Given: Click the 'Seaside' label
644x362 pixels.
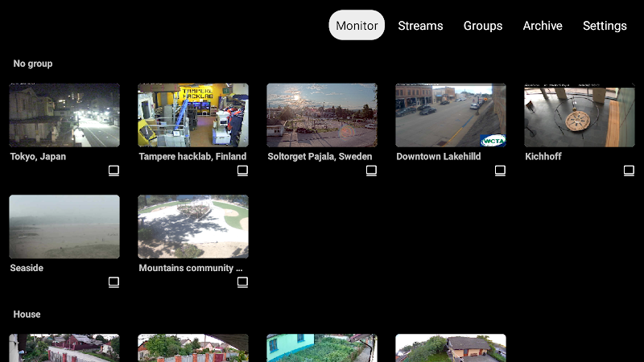Looking at the screenshot, I should tap(27, 268).
